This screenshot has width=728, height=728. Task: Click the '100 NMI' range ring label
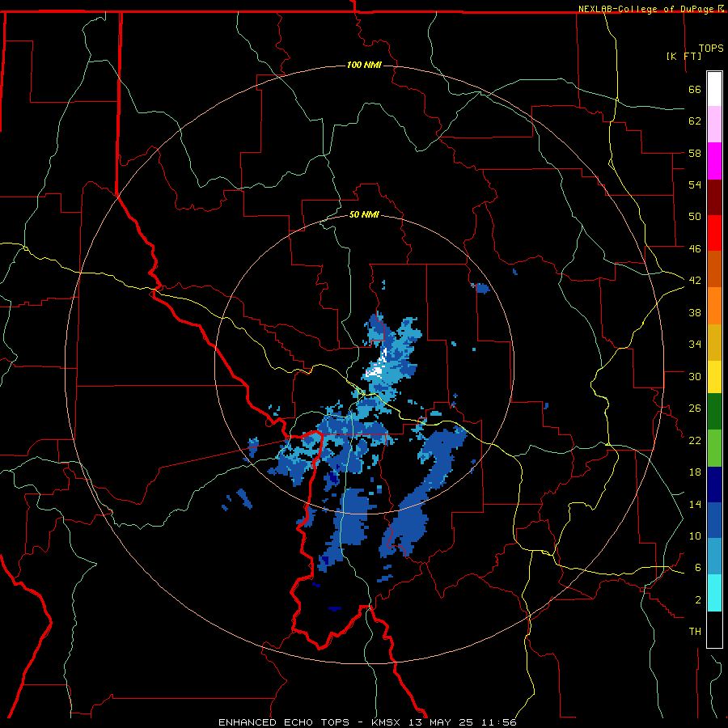point(364,65)
